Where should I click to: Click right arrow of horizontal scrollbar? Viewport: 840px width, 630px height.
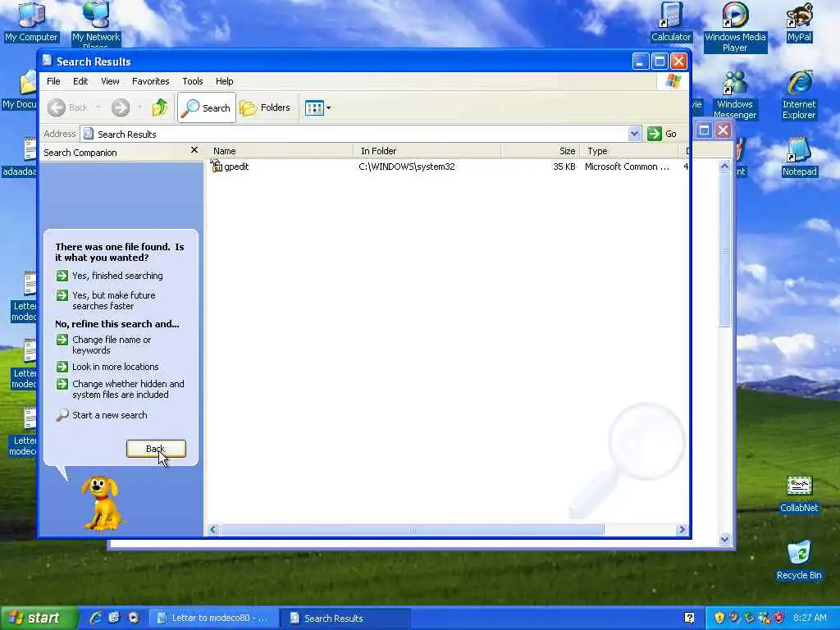(682, 529)
